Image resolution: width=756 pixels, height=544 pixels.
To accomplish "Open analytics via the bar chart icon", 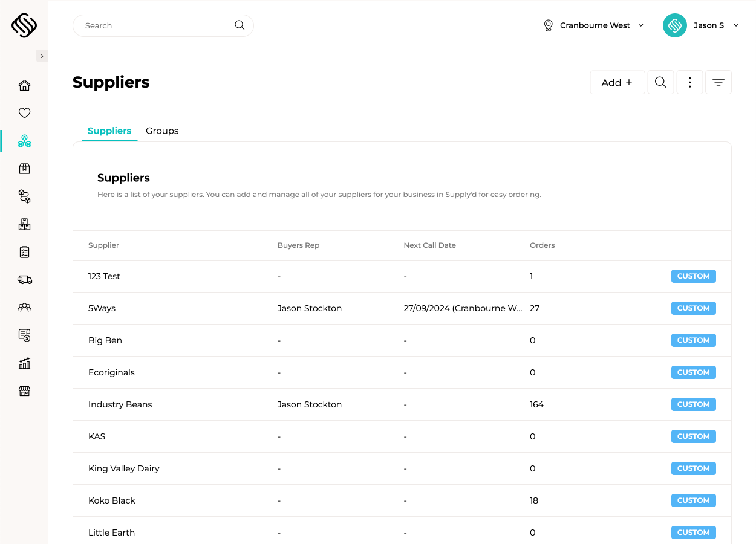I will [24, 363].
